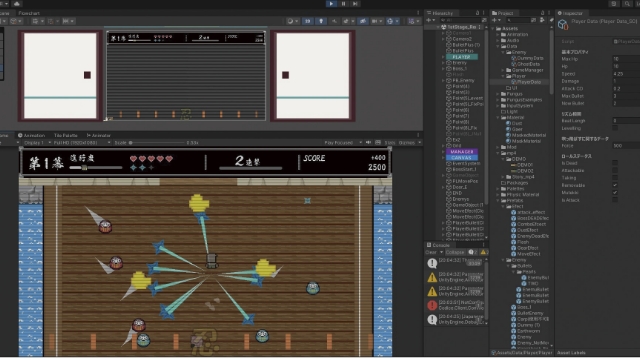Select the PLAYER object in Hierarchy
Image resolution: width=640 pixels, height=360 pixels.
[462, 57]
